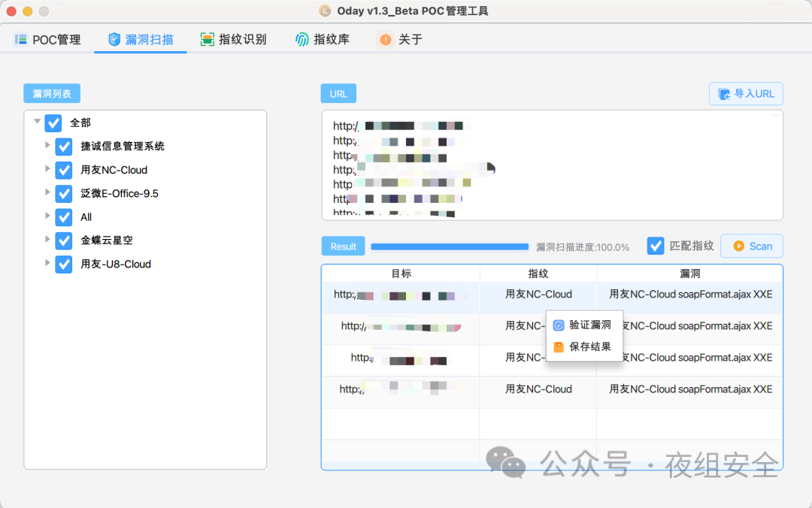
Task: Start scanning with the Scan button
Action: pos(752,246)
